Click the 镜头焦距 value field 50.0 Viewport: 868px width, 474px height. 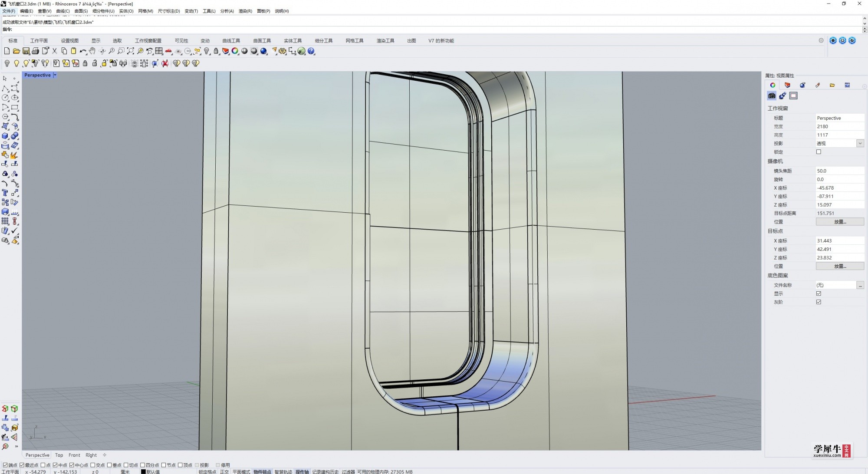coord(840,171)
